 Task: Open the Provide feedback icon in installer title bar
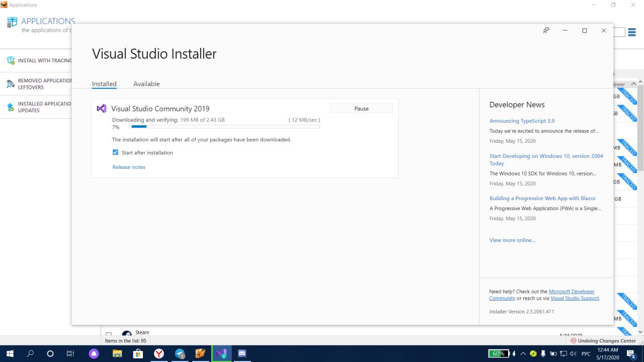coord(546,31)
